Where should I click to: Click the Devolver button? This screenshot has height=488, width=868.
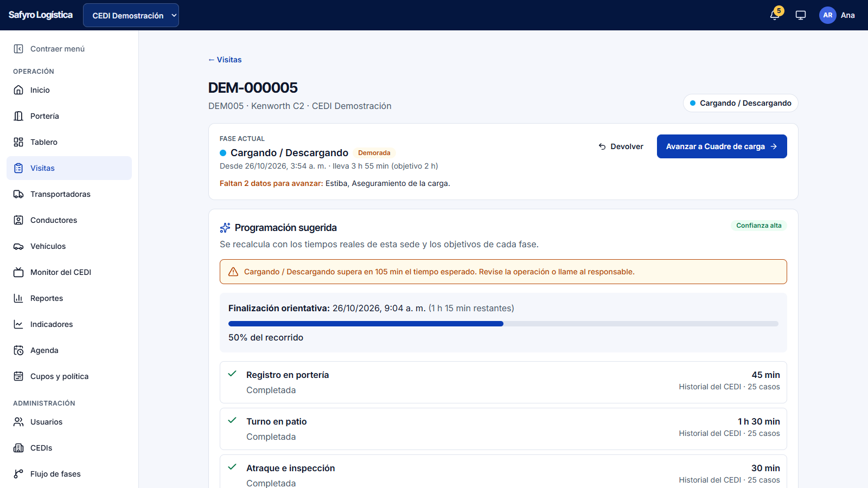click(x=621, y=146)
